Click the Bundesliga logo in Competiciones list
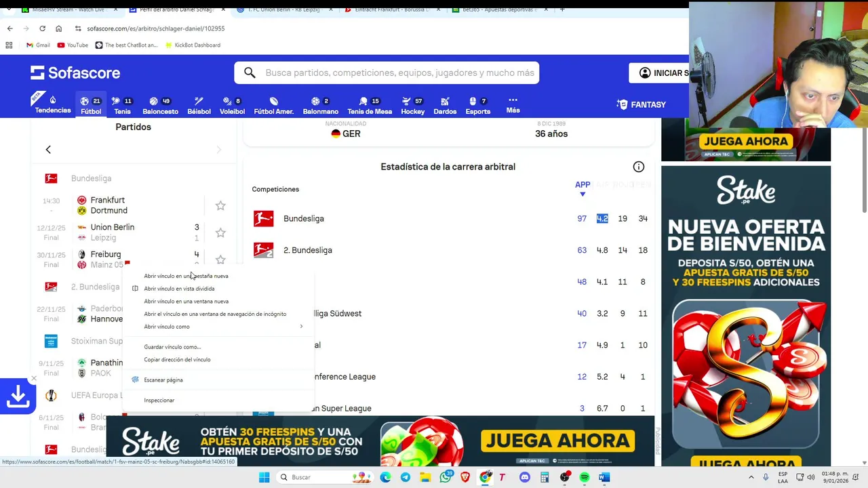The image size is (868, 488). (263, 218)
